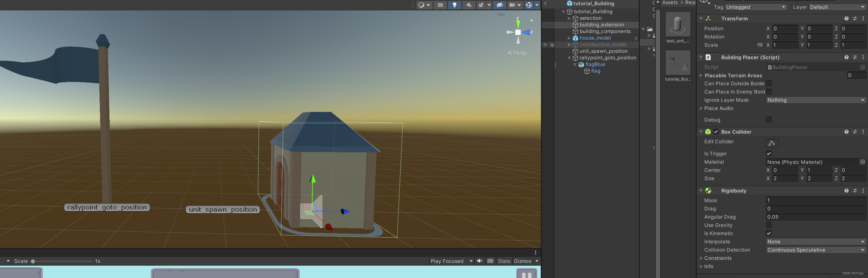Screen dimensions: 868x278
Task: Click the Assets breadcrumb
Action: pyautogui.click(x=669, y=2)
